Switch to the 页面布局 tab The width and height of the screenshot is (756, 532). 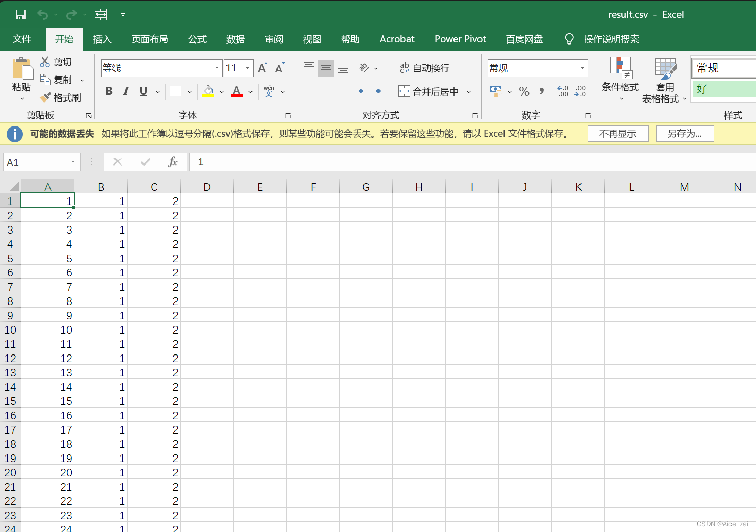click(149, 39)
